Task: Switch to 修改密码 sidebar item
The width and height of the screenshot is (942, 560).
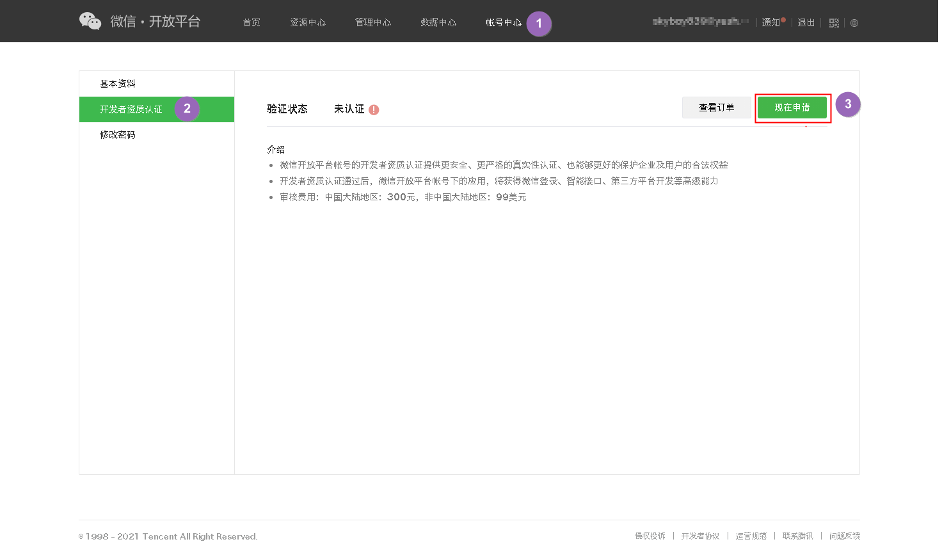Action: point(118,135)
